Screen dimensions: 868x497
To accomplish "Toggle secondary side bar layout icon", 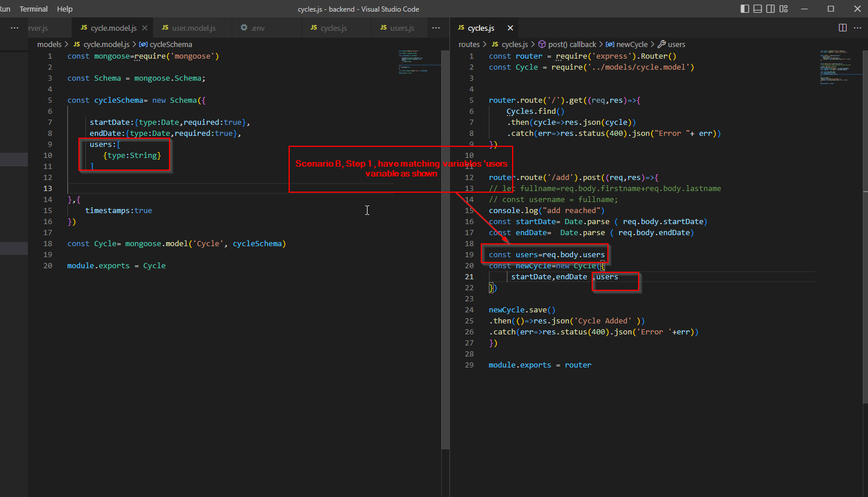I will click(x=770, y=9).
